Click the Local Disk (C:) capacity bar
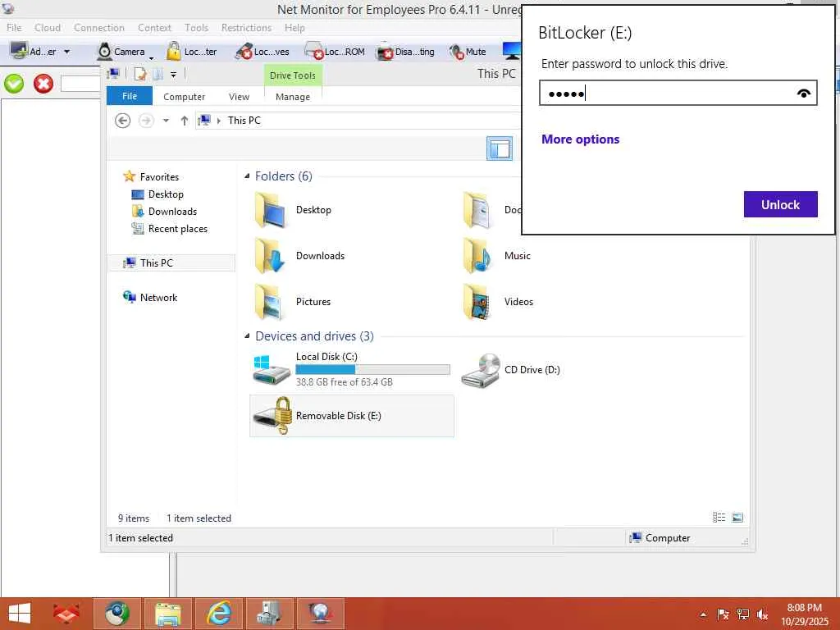This screenshot has height=630, width=840. click(373, 370)
